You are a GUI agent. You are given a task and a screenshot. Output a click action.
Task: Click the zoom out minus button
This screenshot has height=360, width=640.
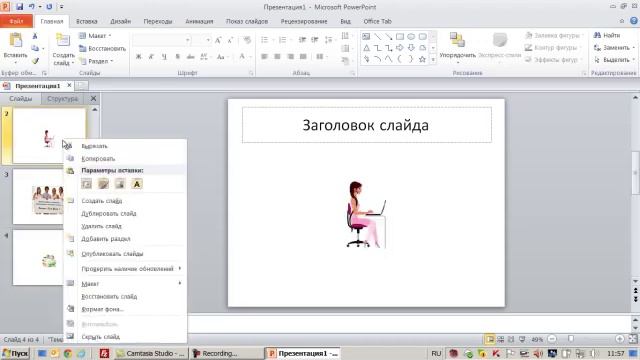click(552, 339)
